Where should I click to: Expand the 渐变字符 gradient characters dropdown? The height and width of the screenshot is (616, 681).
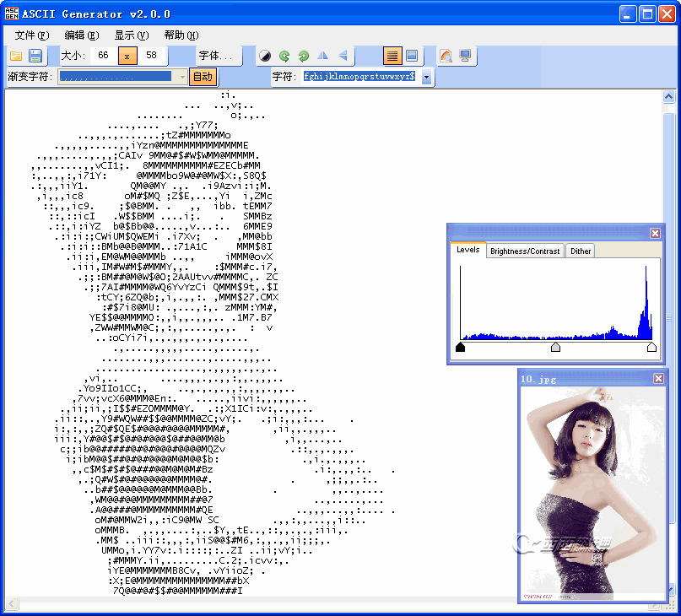(183, 77)
